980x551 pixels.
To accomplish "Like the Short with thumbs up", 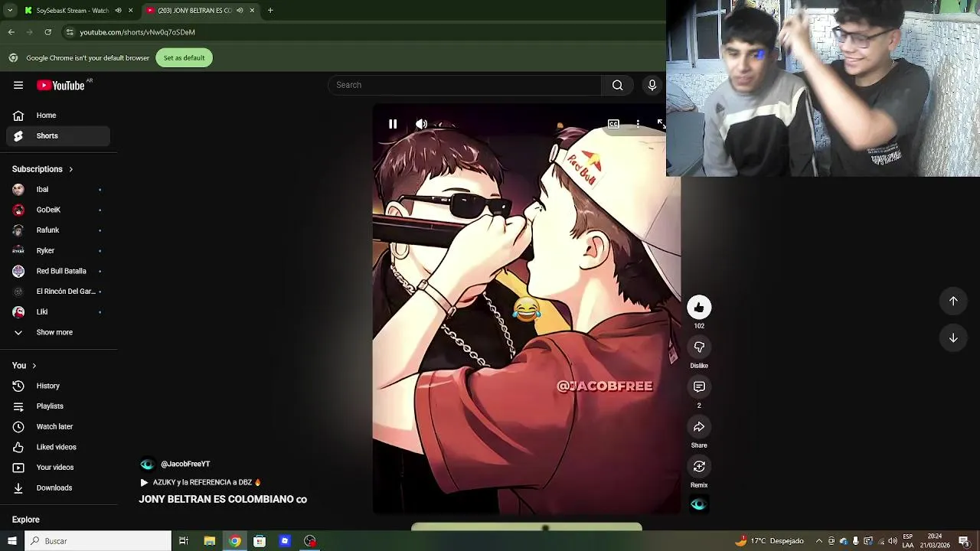I will [699, 308].
